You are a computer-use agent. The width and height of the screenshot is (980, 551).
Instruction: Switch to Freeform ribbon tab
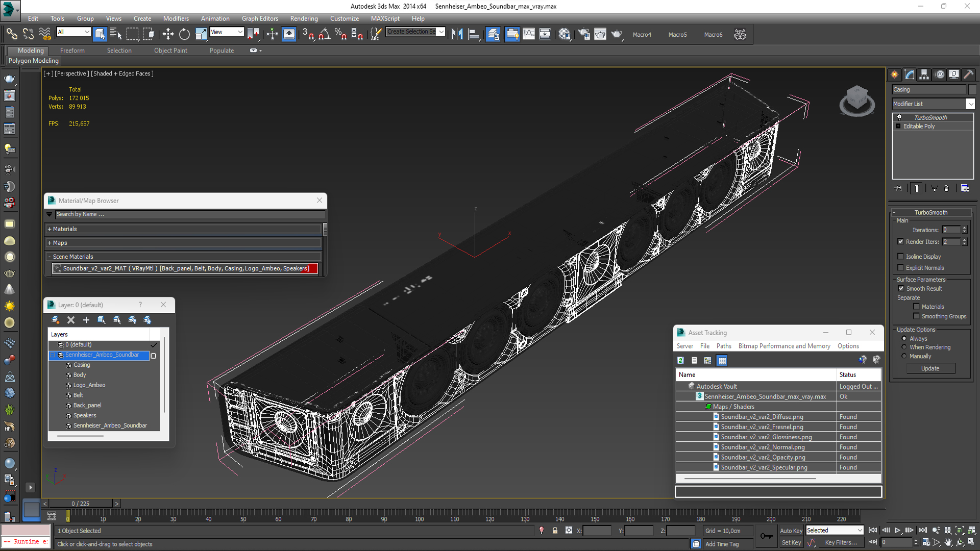(72, 51)
